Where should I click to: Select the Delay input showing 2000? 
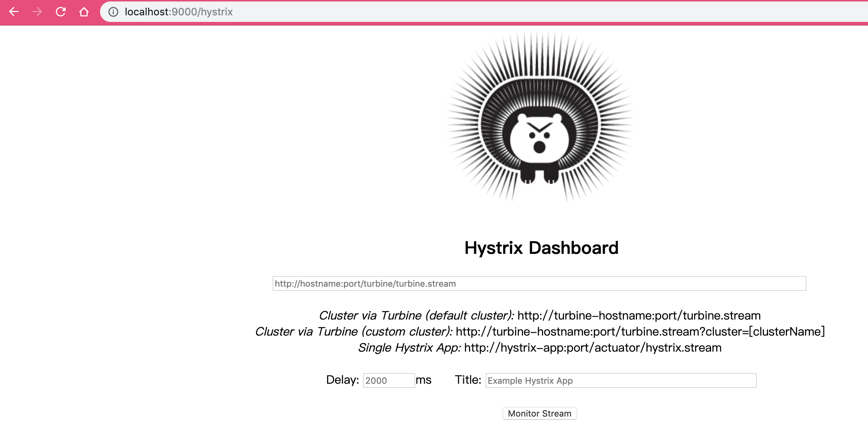point(388,380)
